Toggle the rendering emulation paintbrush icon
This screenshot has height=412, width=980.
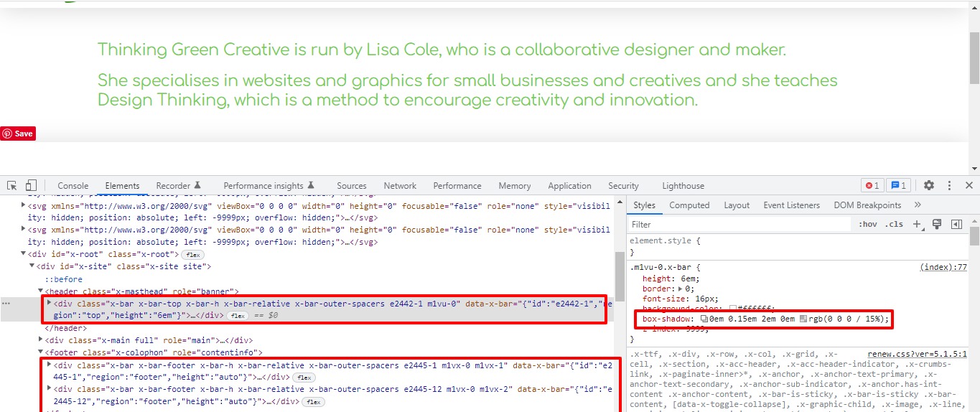(x=937, y=225)
